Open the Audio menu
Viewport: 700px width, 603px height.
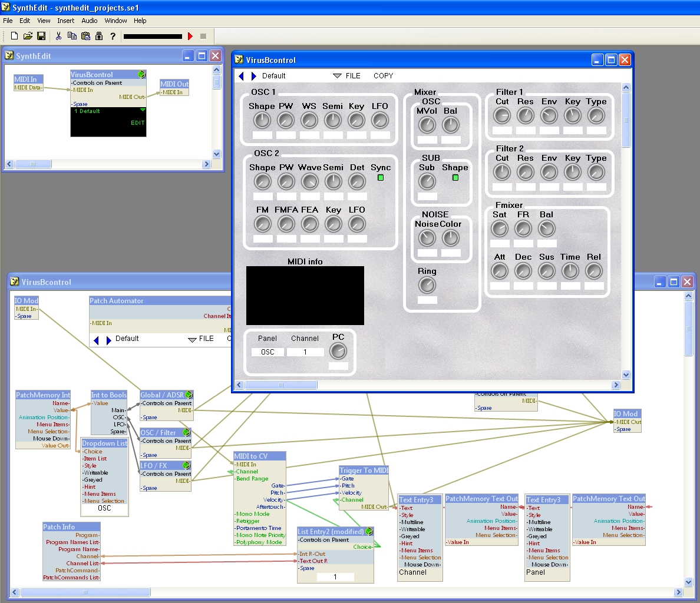[x=90, y=21]
